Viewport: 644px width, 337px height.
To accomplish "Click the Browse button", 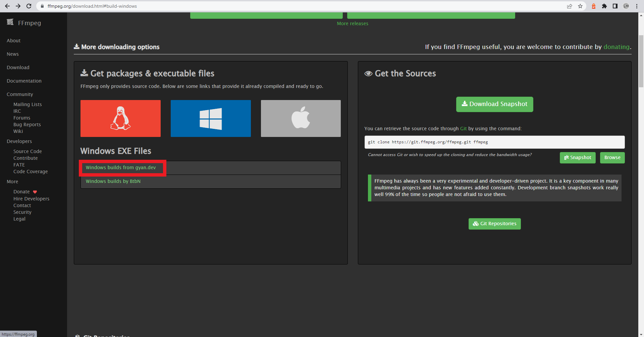I will pyautogui.click(x=612, y=157).
